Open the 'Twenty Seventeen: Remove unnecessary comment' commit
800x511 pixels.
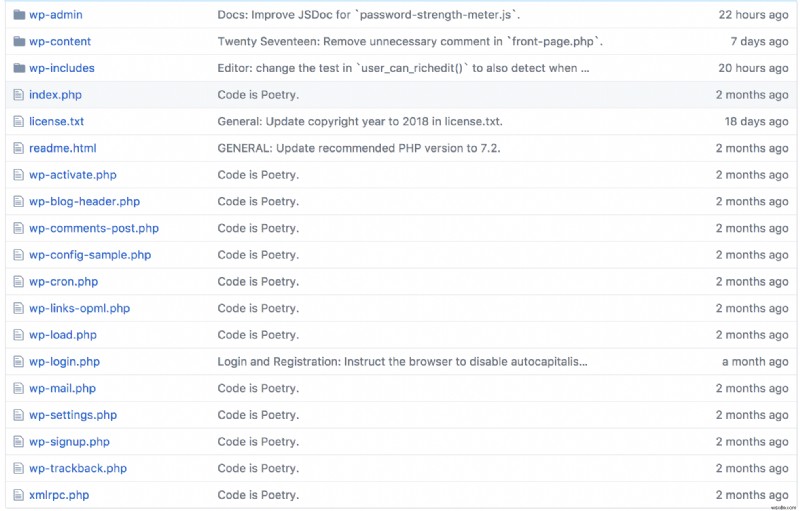410,41
